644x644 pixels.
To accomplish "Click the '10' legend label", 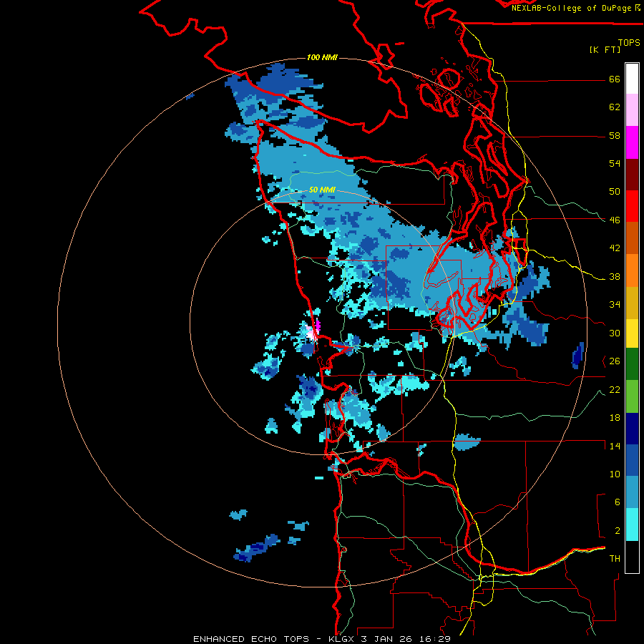I will (615, 474).
